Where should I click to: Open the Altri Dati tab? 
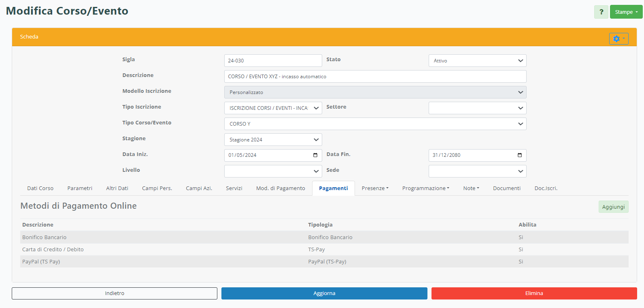point(117,188)
